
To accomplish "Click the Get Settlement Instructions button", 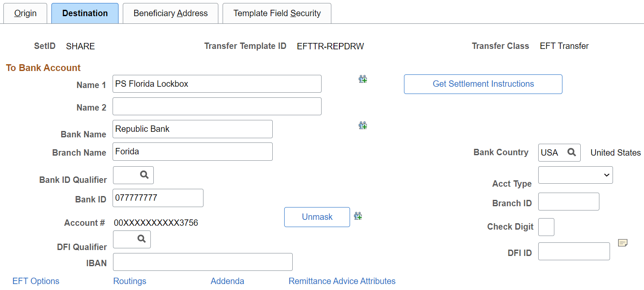I will click(483, 84).
